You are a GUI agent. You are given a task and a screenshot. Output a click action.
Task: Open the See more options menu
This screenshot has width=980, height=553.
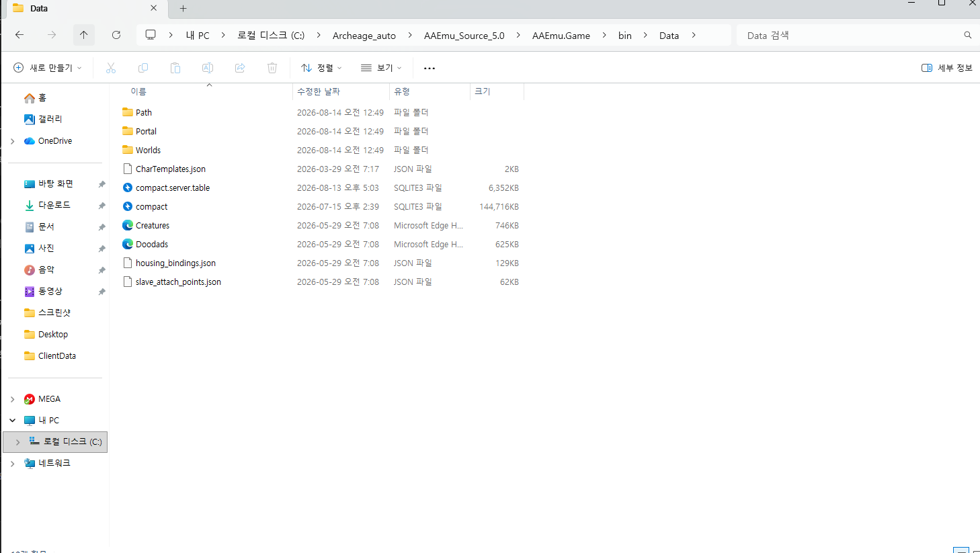tap(430, 68)
